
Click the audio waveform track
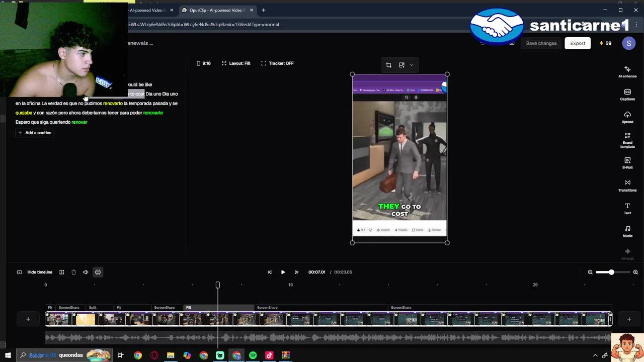329,337
